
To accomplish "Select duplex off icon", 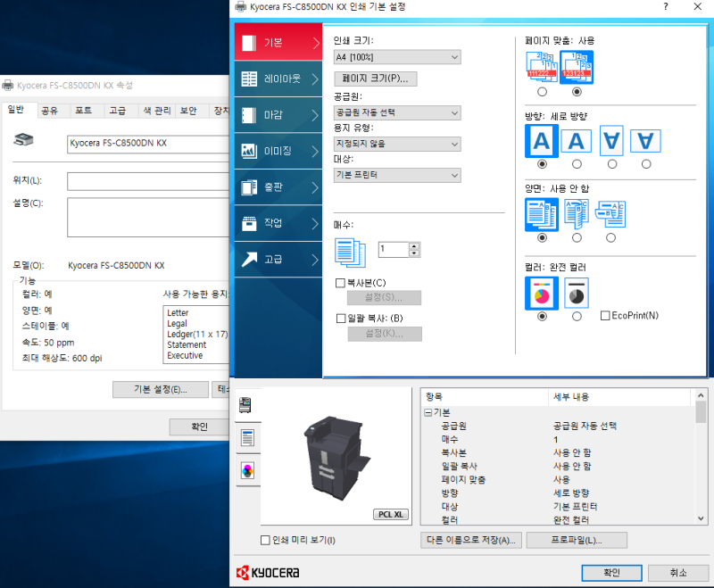I will pos(542,214).
